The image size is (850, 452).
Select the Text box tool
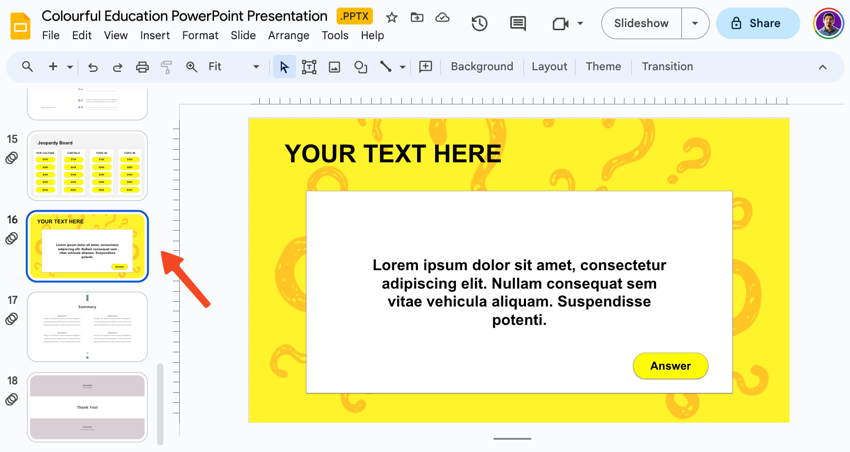click(309, 67)
